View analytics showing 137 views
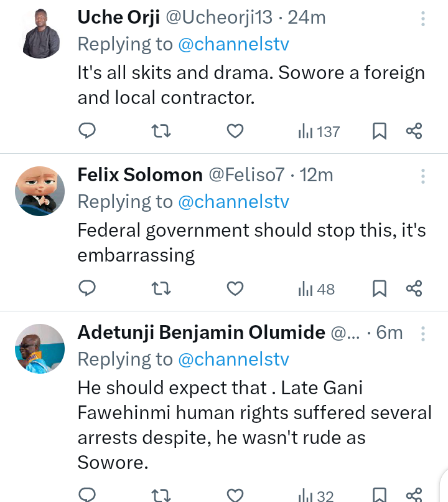 (319, 131)
